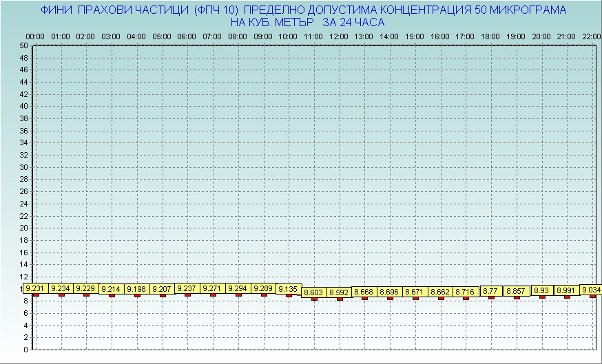Click the 9.271 data label
This screenshot has width=602, height=364.
click(x=213, y=288)
